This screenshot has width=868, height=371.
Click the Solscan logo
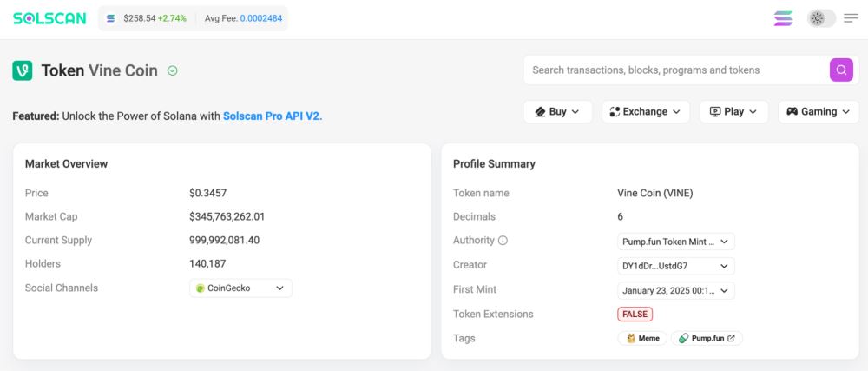coord(49,19)
